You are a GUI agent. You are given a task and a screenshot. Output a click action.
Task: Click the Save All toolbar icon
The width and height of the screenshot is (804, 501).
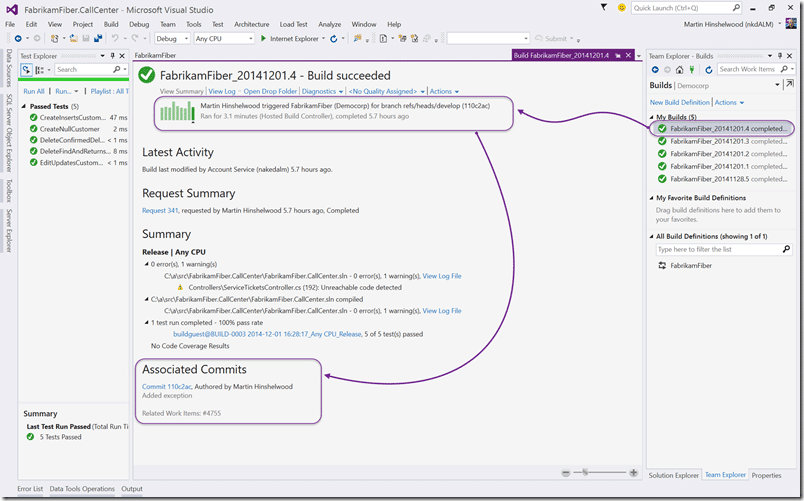[x=97, y=38]
